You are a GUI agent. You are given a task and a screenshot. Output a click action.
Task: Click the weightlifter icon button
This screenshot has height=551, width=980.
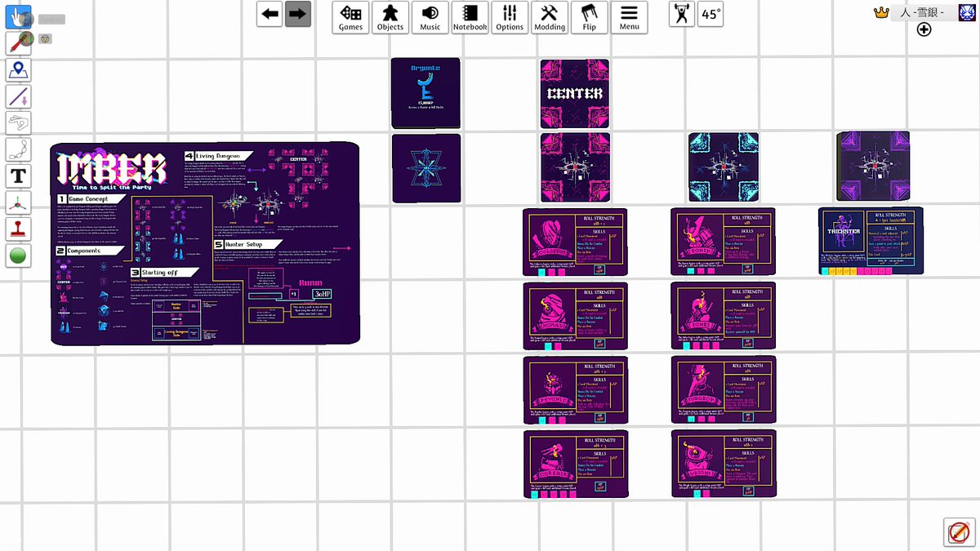[682, 14]
